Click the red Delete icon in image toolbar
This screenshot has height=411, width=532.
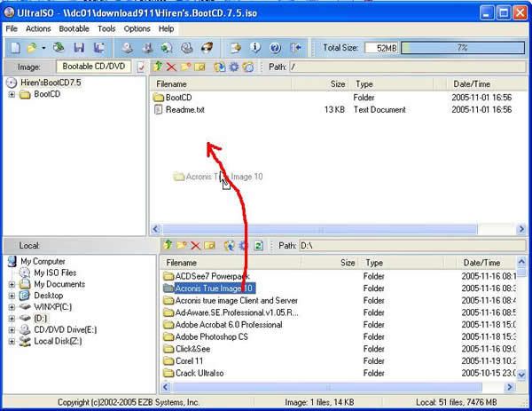coord(172,67)
